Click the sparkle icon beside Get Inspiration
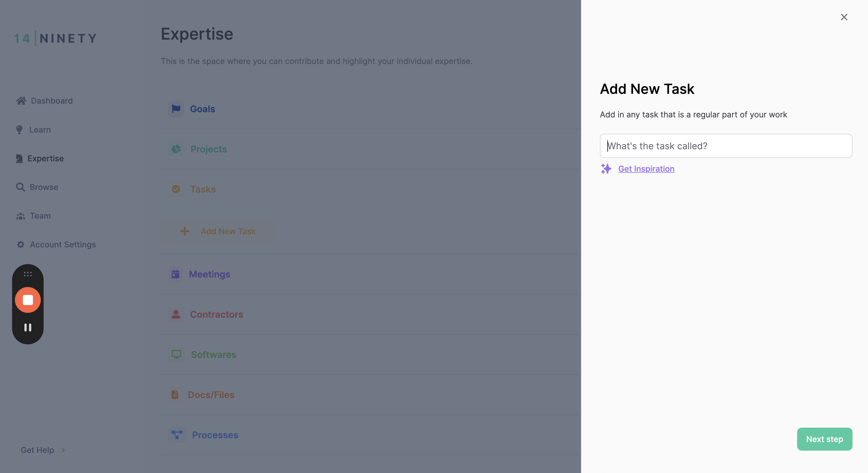The image size is (868, 473). pos(606,169)
